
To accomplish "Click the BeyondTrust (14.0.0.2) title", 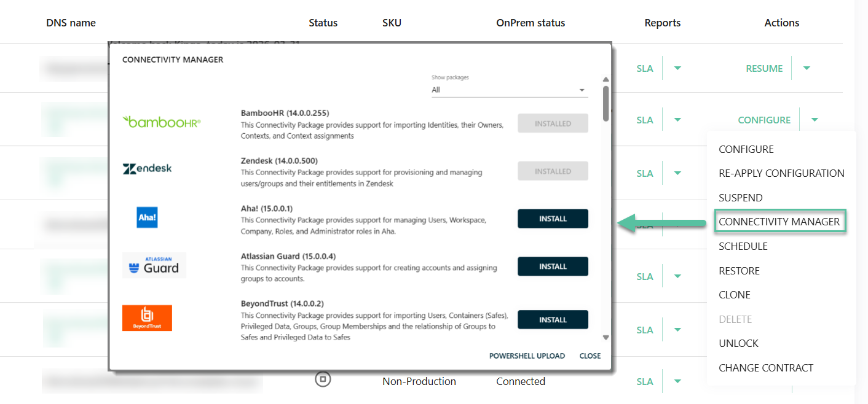I will click(x=282, y=303).
